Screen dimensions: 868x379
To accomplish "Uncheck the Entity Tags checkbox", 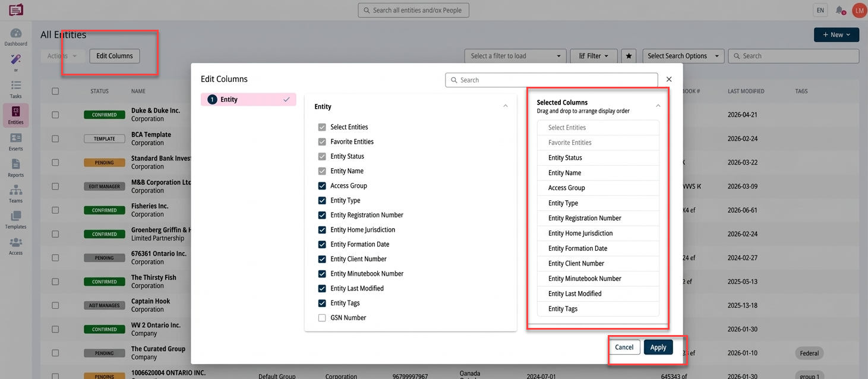I will tap(322, 303).
